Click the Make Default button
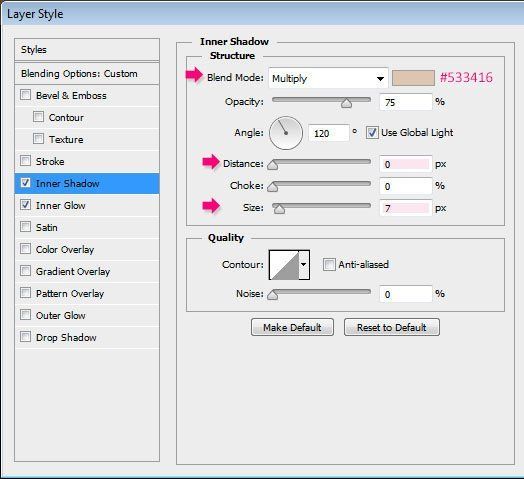 coord(292,327)
